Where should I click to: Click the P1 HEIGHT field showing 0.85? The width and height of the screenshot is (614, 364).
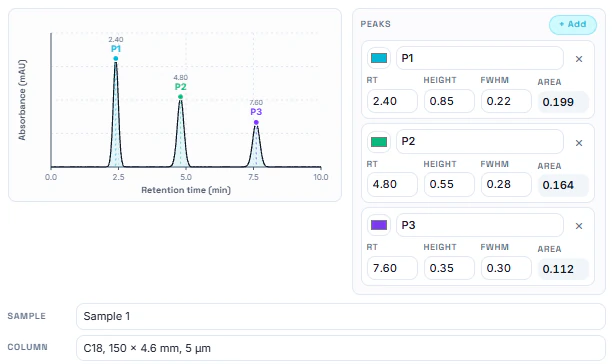pos(449,101)
